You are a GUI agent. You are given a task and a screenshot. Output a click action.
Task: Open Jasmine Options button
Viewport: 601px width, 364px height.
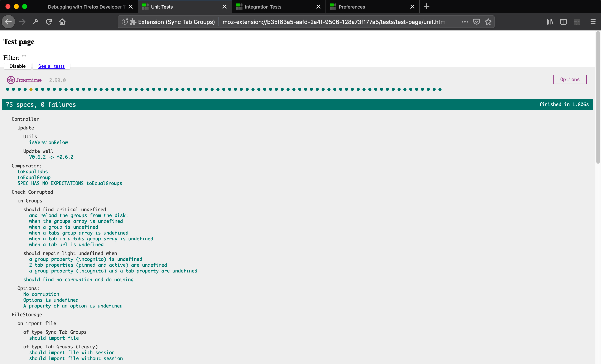click(570, 79)
